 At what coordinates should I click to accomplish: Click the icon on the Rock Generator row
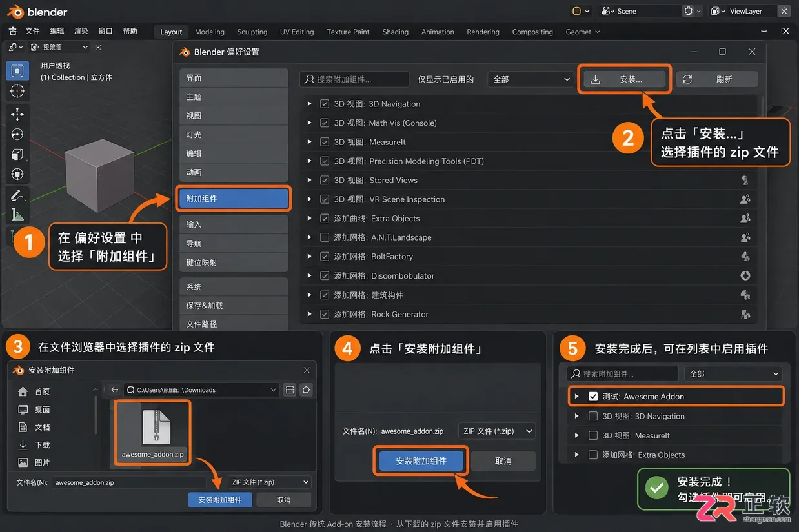click(745, 314)
